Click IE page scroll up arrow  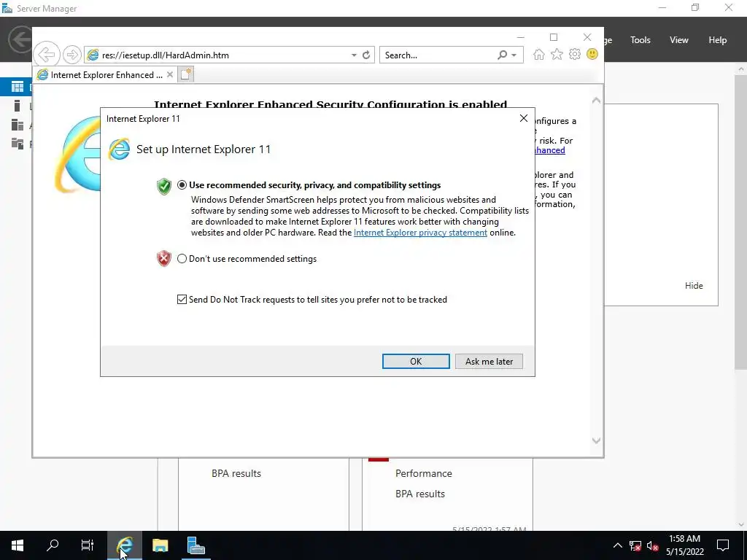(x=596, y=101)
